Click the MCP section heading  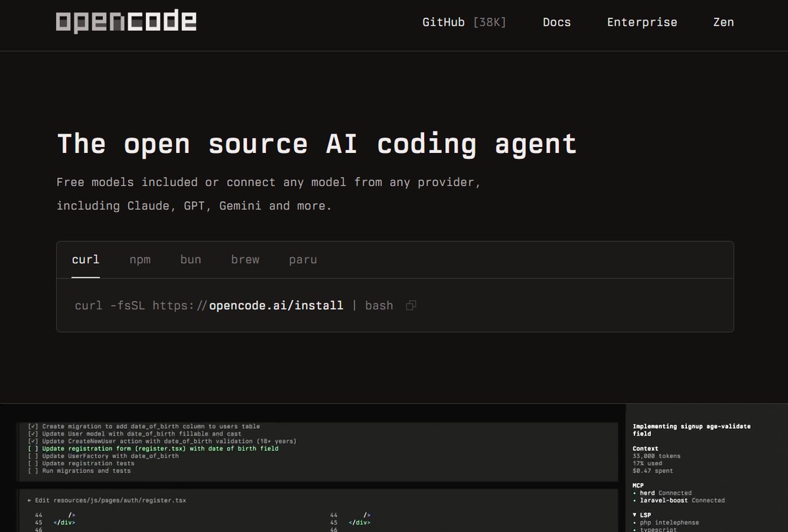tap(640, 485)
